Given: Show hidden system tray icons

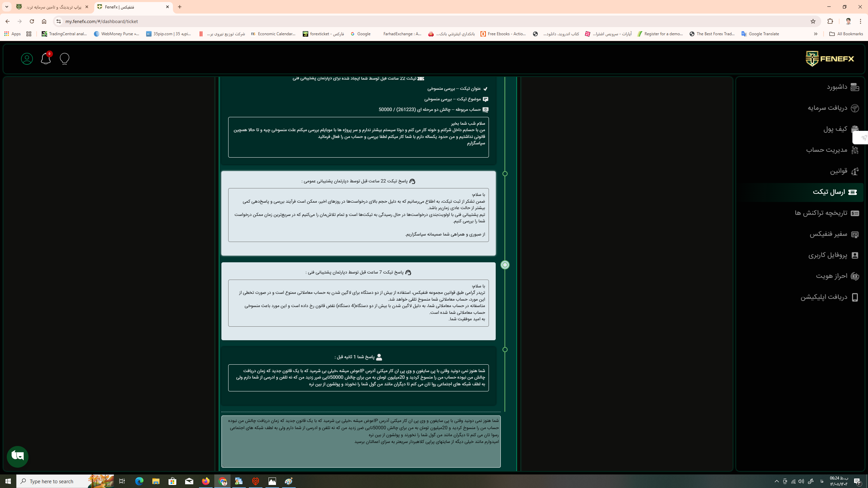Looking at the screenshot, I should tap(776, 481).
